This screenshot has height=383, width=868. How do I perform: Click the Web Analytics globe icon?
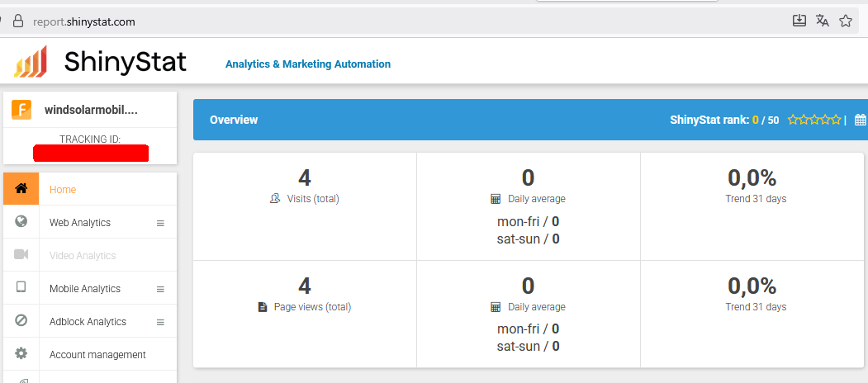coord(21,222)
